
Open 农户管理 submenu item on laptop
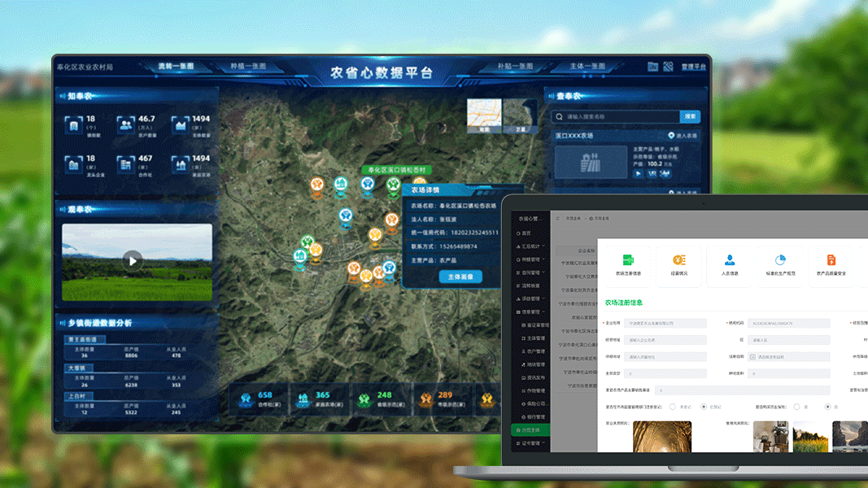point(534,351)
